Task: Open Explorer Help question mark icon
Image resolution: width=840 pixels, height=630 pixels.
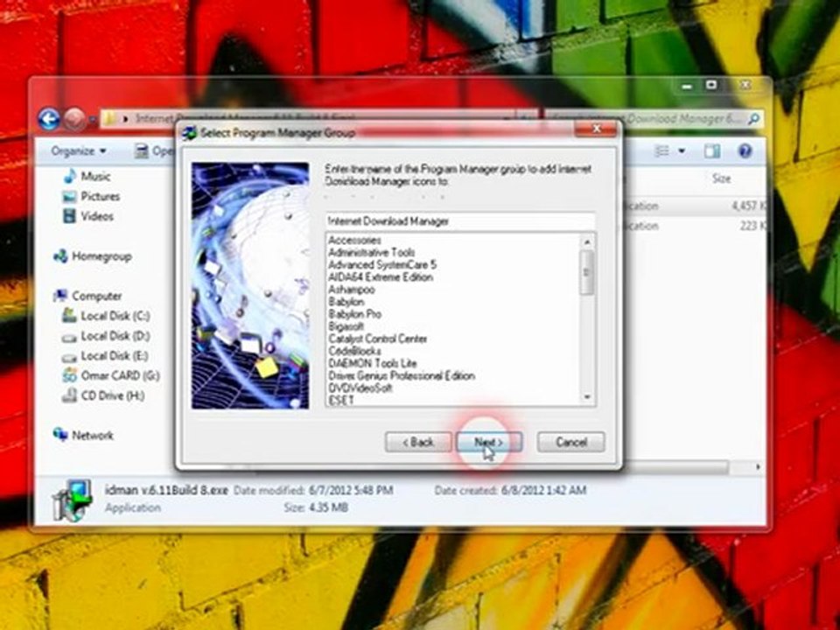Action: [x=745, y=151]
